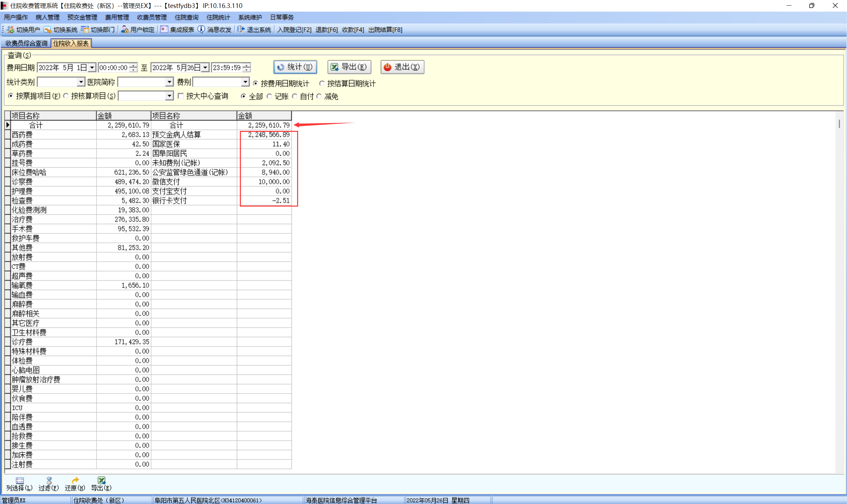Screen dimensions: 847x504
Task: Open the 医院简称 combo box
Action: click(x=169, y=82)
